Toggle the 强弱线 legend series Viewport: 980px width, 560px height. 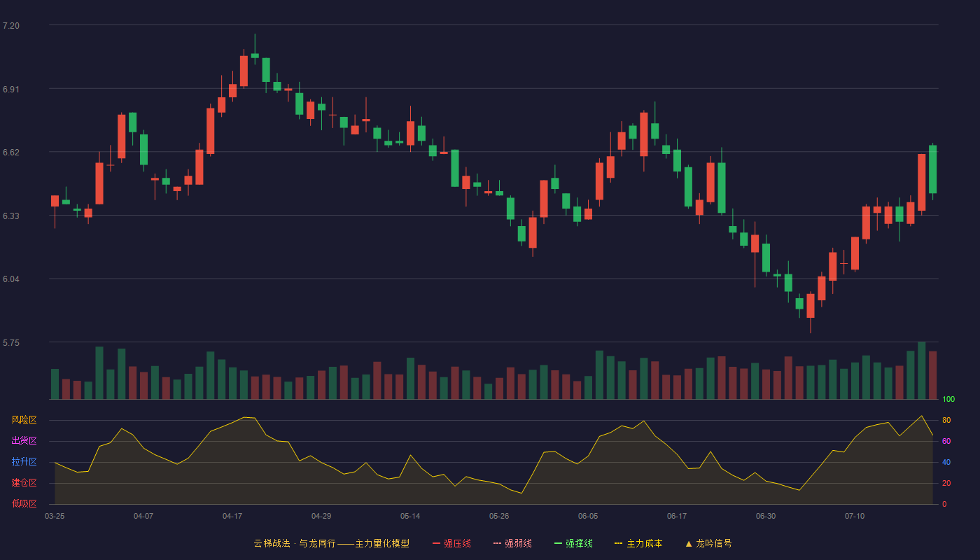tap(512, 543)
